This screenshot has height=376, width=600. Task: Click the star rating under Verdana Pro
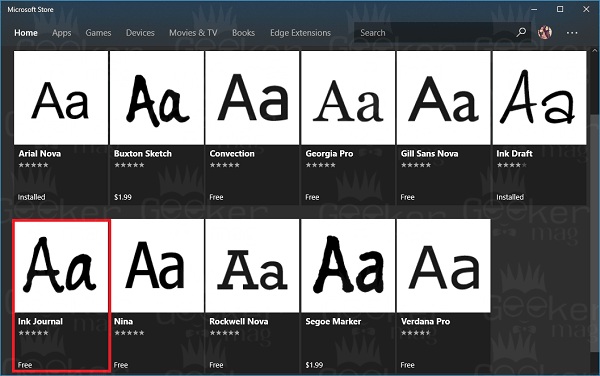coord(416,333)
